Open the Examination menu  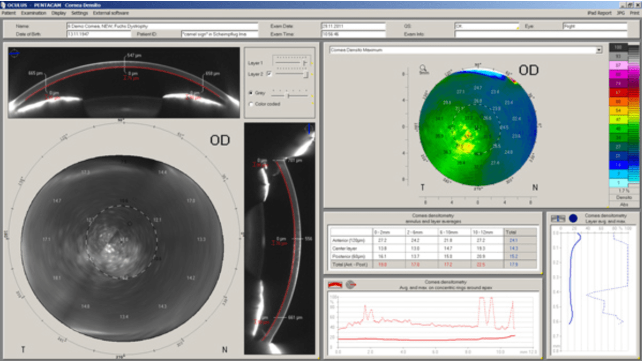point(34,12)
